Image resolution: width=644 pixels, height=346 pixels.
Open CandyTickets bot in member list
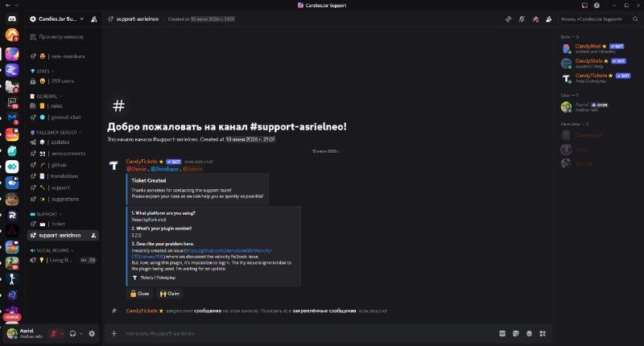pyautogui.click(x=597, y=78)
